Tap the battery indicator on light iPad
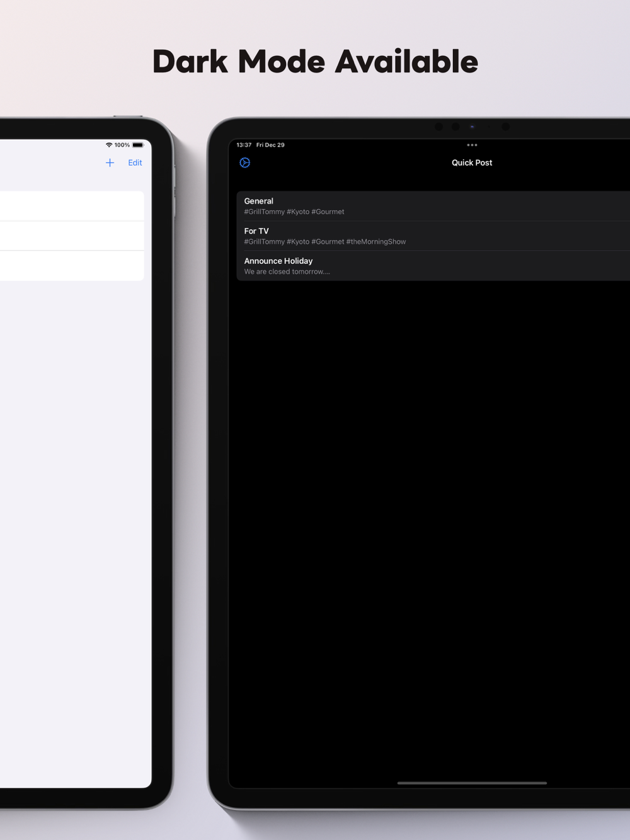The image size is (630, 840). pyautogui.click(x=138, y=145)
